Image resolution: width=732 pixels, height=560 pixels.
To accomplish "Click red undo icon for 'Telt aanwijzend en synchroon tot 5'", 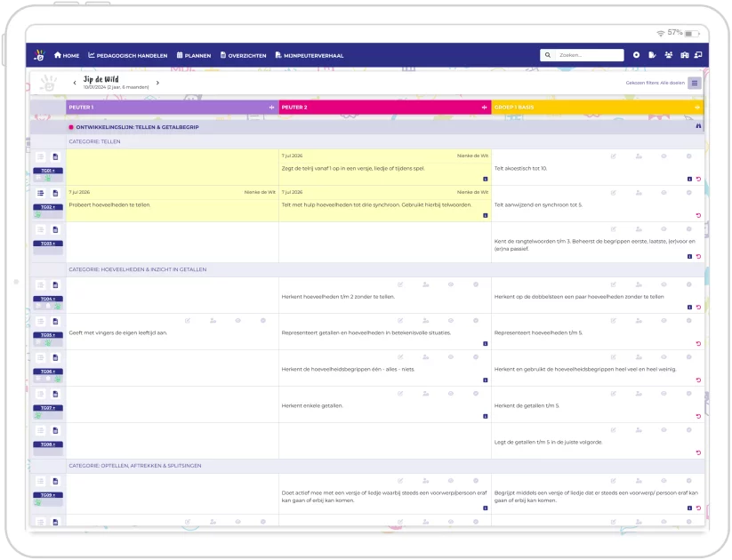I will tap(698, 216).
